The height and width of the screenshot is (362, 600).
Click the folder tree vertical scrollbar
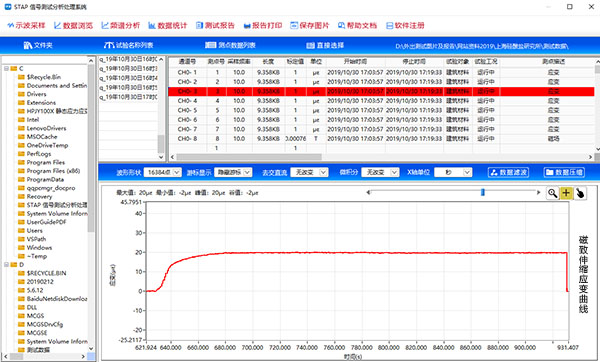pos(91,148)
